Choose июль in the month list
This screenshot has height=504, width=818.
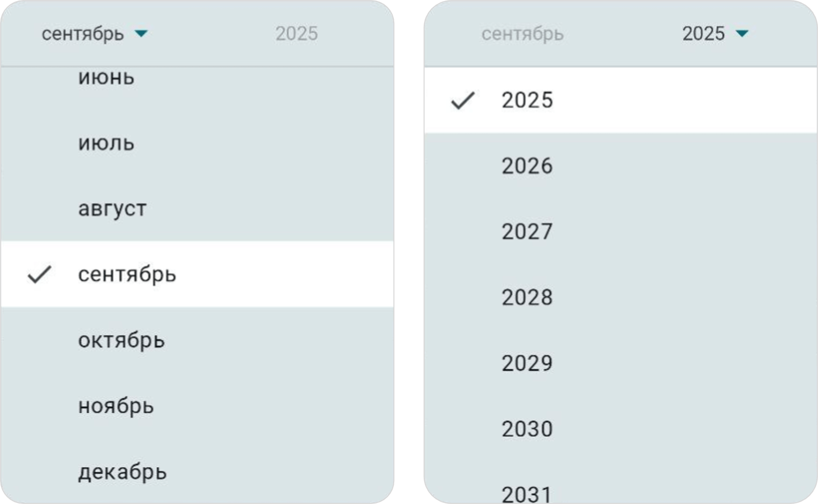[x=106, y=143]
